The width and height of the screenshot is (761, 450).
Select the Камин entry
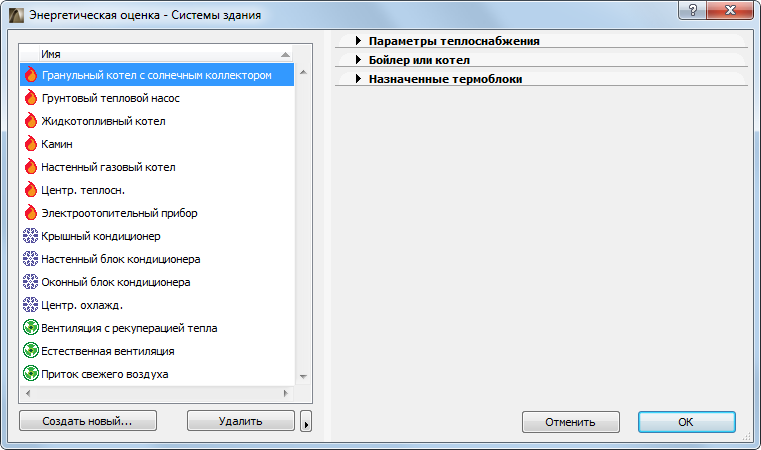pos(157,144)
